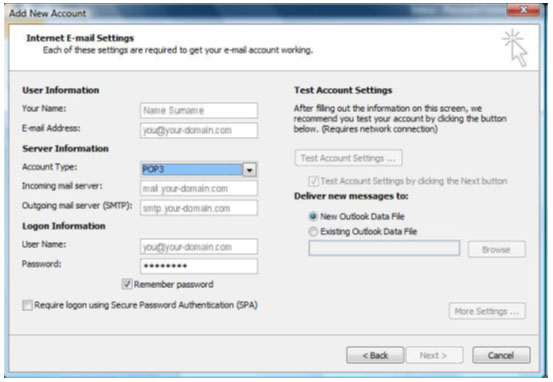Click the Incoming mail server field

pos(199,188)
